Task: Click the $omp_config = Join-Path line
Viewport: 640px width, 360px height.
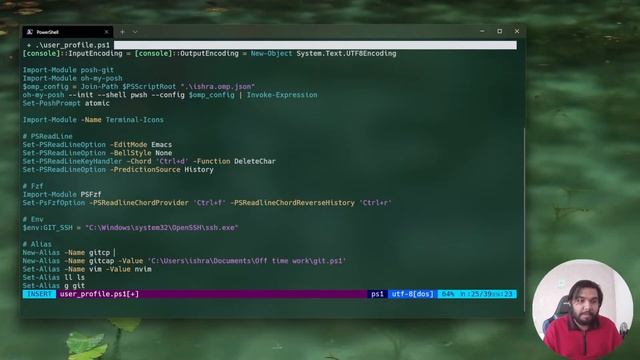Action: click(x=139, y=87)
